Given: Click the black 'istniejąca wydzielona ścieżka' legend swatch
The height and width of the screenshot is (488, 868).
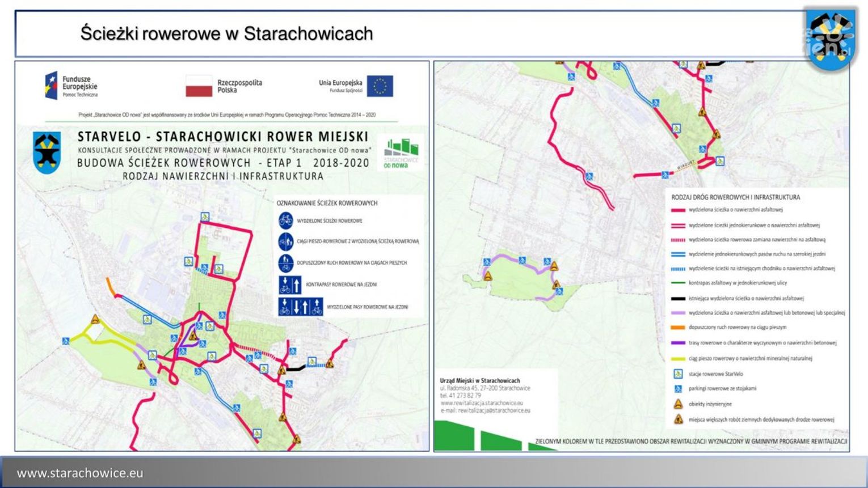Looking at the screenshot, I should (678, 298).
